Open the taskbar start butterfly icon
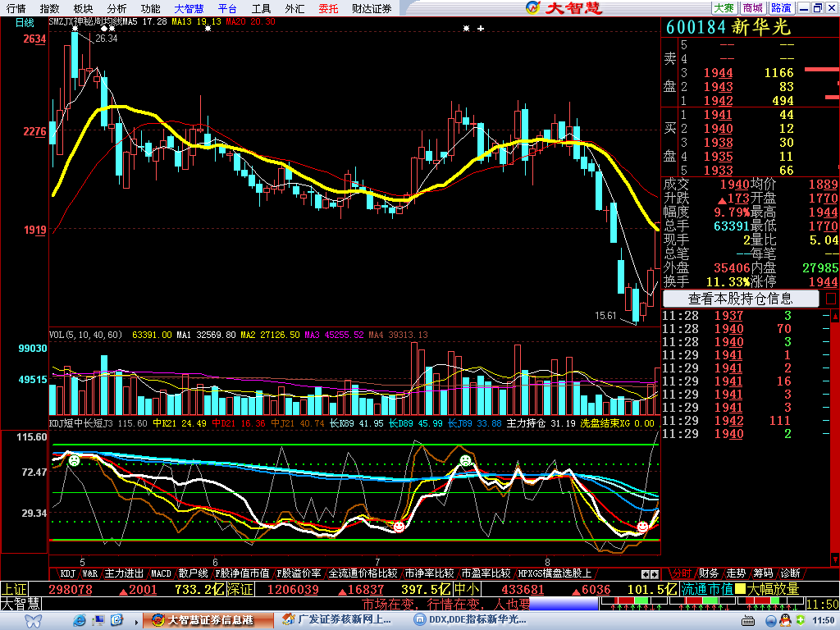The image size is (840, 630). (33, 621)
